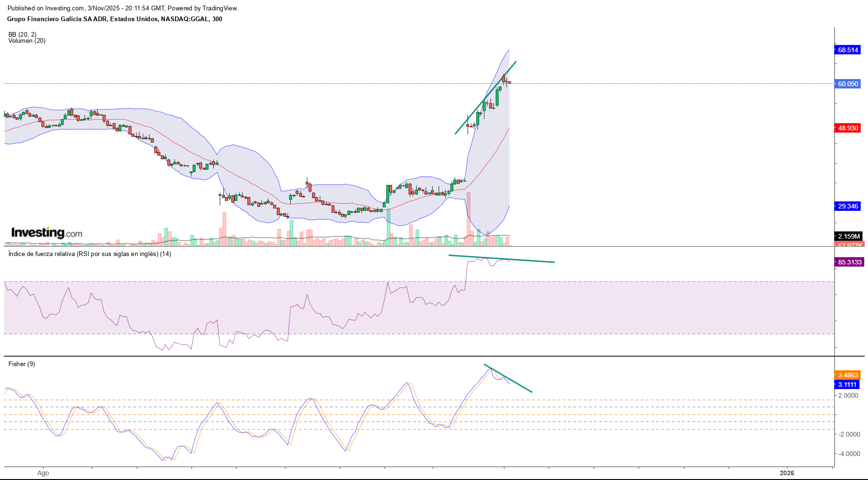Select the Fisher (9) indicator title

click(x=22, y=364)
